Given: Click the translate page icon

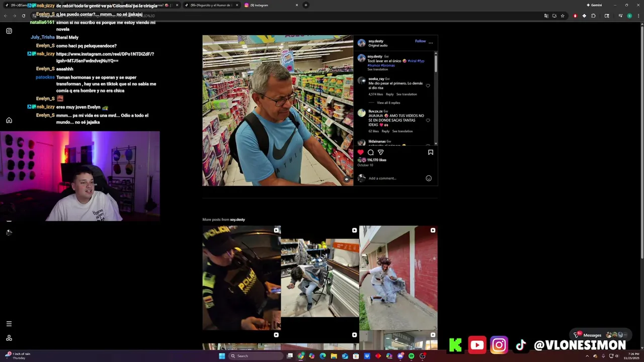Looking at the screenshot, I should (x=546, y=16).
